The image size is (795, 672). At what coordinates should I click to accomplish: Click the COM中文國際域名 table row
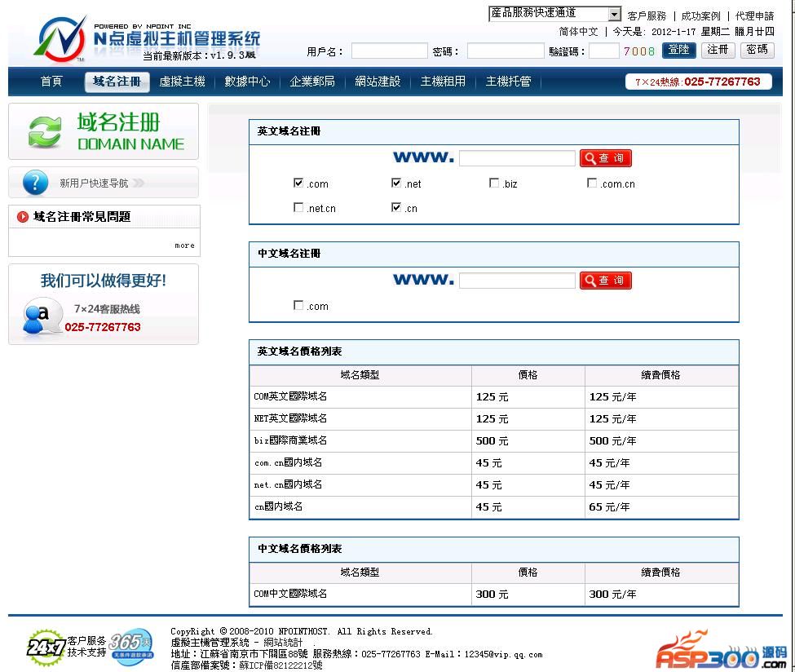tap(494, 595)
